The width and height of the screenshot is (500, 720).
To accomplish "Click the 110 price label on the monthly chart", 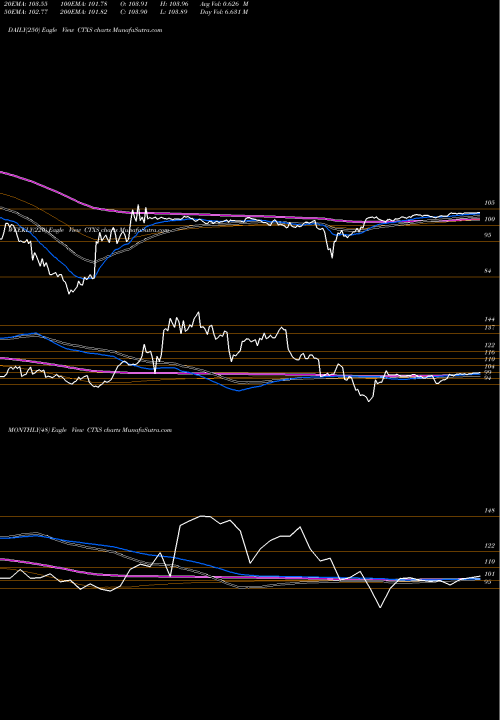I will tap(489, 562).
